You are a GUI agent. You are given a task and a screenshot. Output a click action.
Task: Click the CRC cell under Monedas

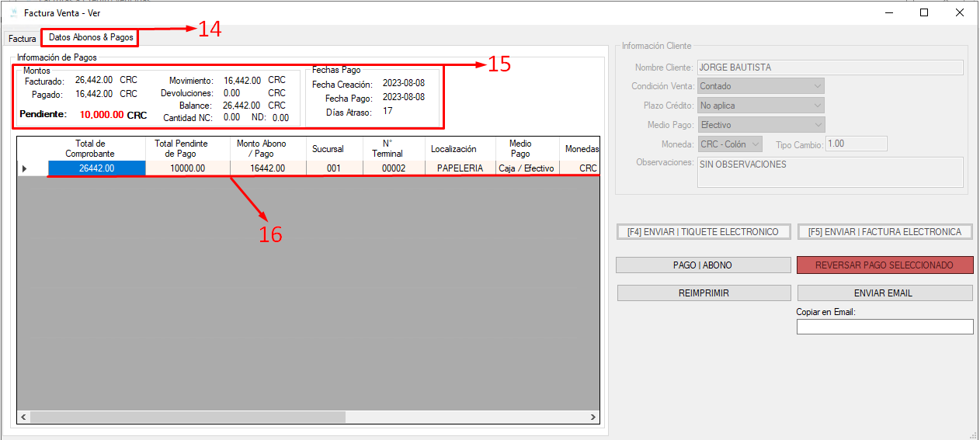pyautogui.click(x=579, y=168)
